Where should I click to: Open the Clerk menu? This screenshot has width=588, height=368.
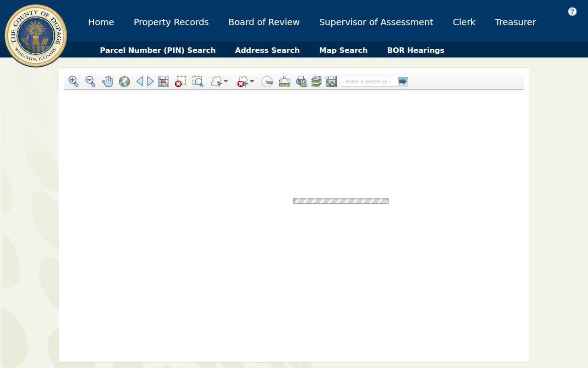coord(464,22)
